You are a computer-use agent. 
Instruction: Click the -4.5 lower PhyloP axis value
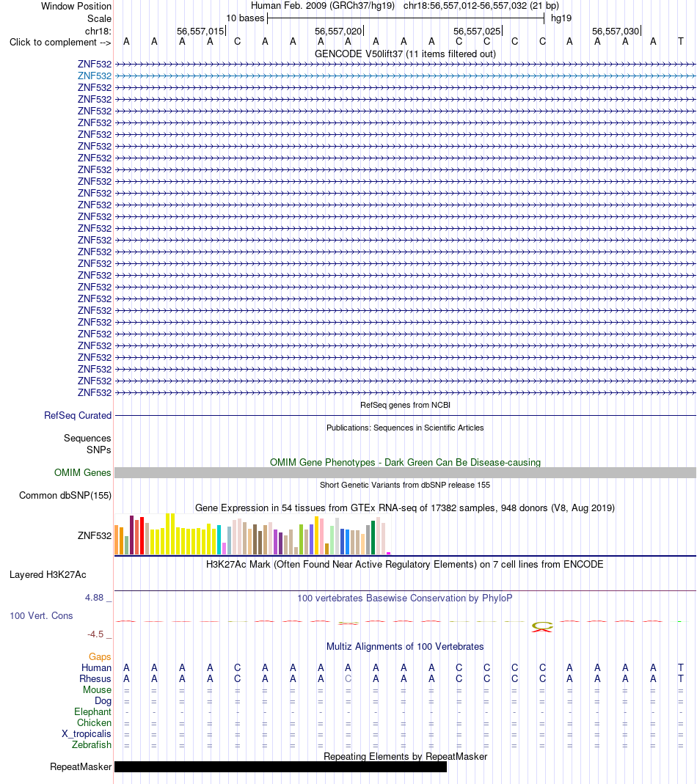coord(95,634)
